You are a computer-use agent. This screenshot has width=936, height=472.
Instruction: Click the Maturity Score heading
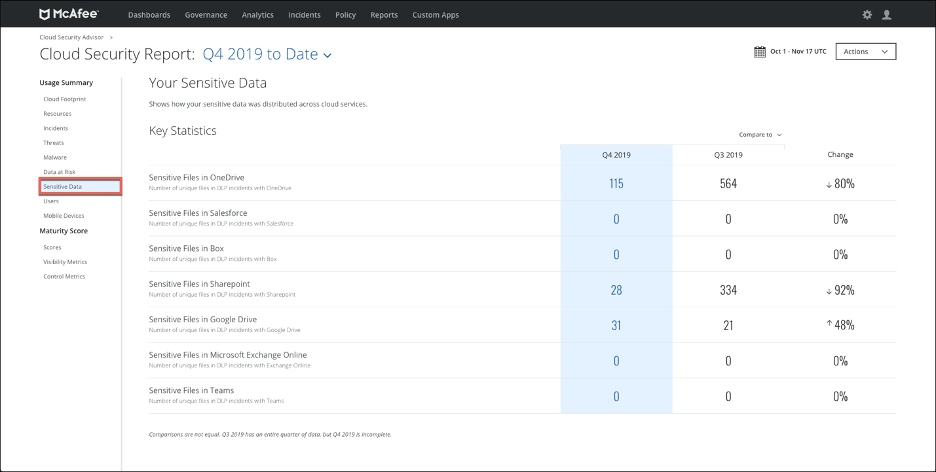pos(64,231)
